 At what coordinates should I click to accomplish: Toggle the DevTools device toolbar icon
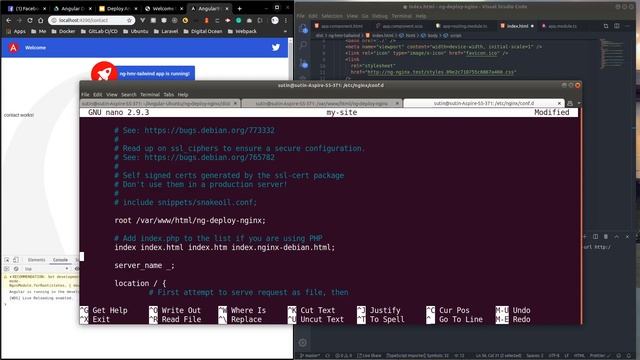coord(16,260)
